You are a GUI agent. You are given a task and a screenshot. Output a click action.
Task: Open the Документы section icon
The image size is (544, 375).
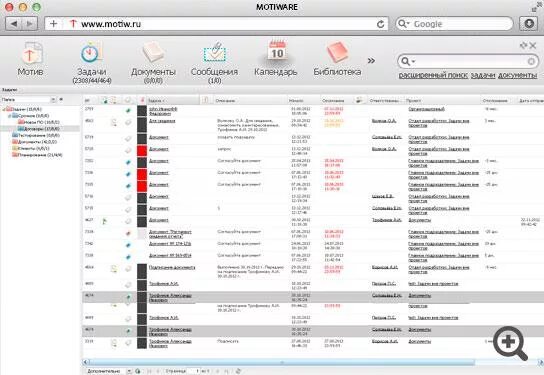[x=153, y=53]
